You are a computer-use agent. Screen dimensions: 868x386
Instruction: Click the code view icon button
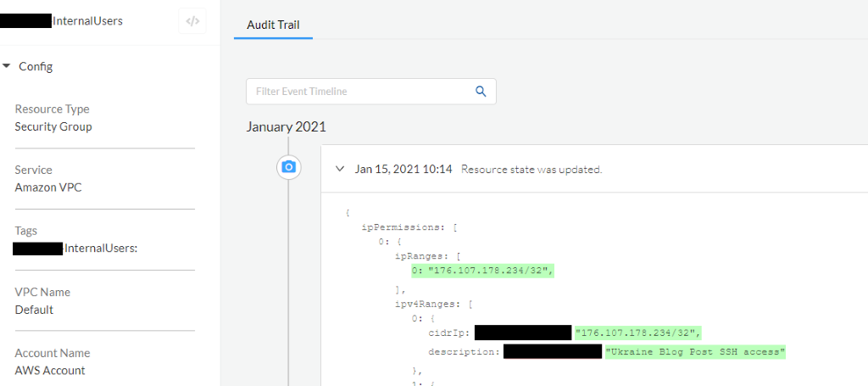point(192,21)
